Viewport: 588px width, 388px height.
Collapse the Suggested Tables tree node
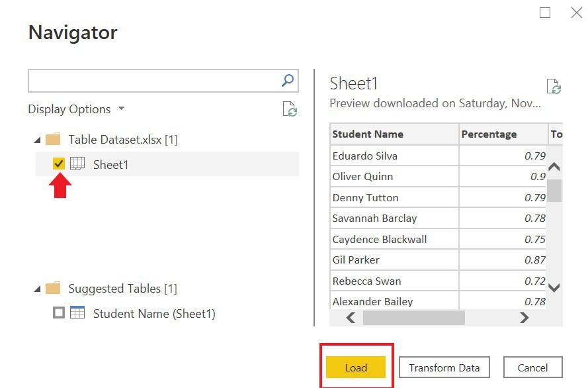point(36,289)
